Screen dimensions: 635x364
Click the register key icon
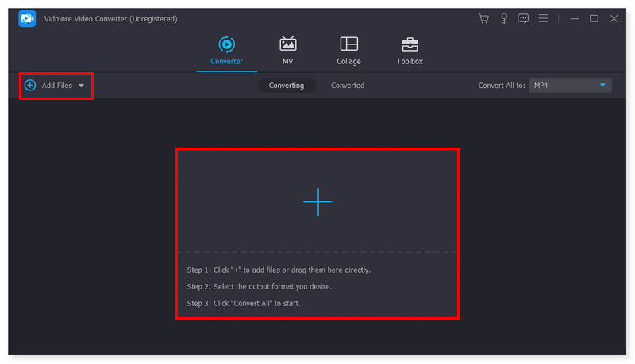click(503, 18)
